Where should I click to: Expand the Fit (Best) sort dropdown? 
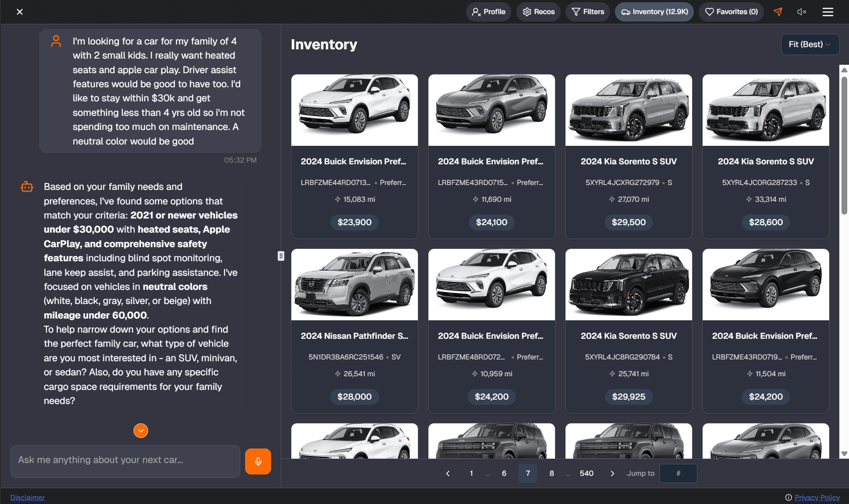(810, 44)
